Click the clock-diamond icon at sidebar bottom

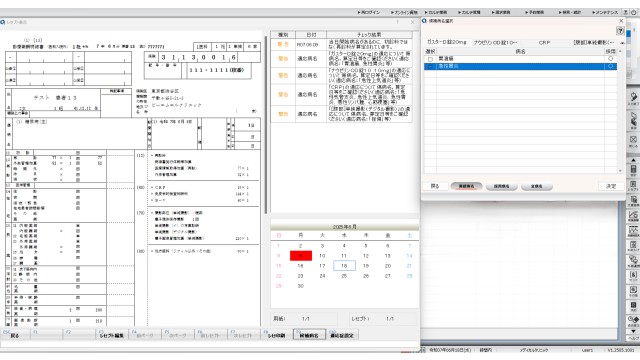[x=633, y=321]
